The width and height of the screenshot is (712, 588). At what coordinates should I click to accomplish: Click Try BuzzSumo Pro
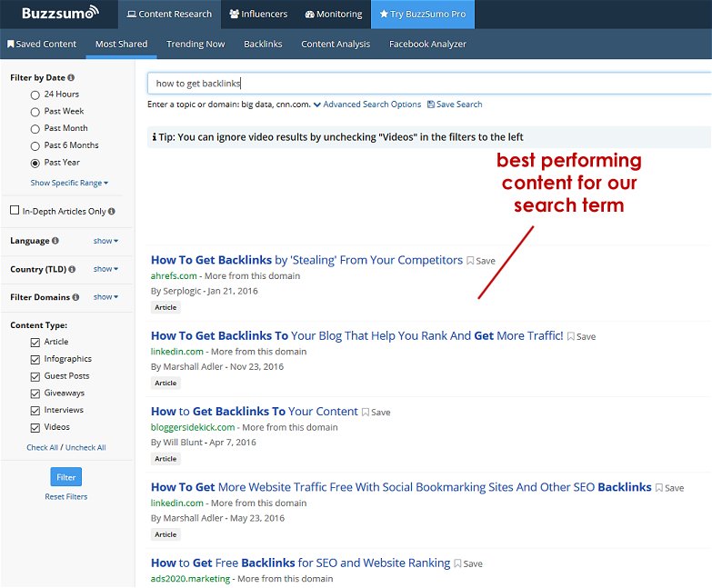coord(423,14)
